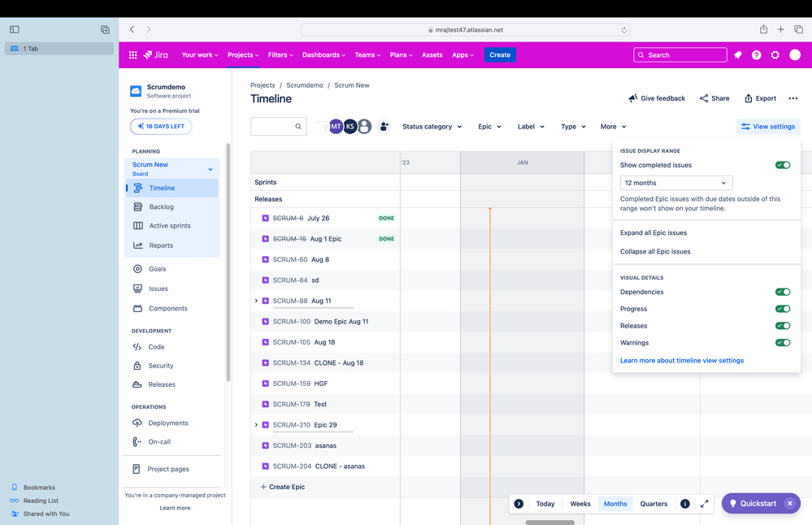The height and width of the screenshot is (525, 812).
Task: Click the add people icon
Action: click(x=384, y=126)
